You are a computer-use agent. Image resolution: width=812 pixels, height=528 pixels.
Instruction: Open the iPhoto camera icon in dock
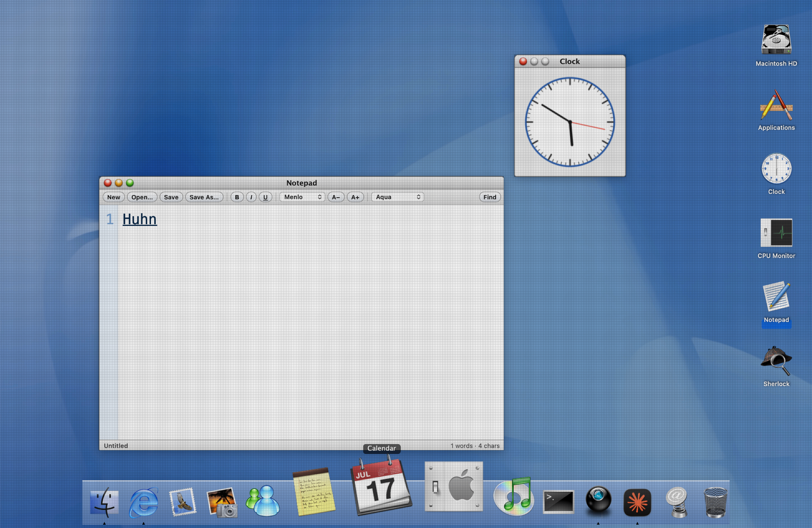tap(222, 502)
